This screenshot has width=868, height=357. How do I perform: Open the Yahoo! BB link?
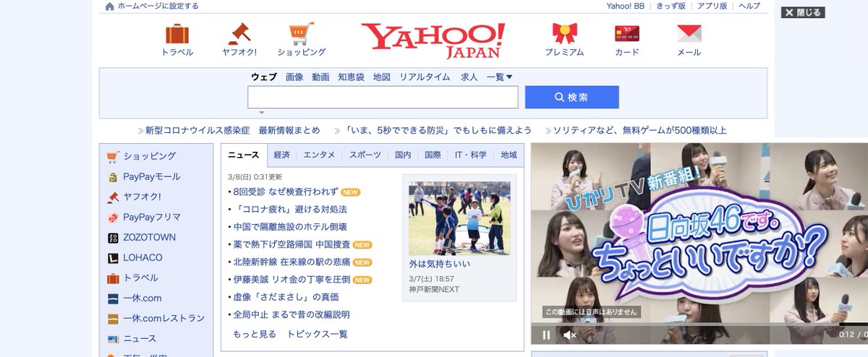coord(625,7)
